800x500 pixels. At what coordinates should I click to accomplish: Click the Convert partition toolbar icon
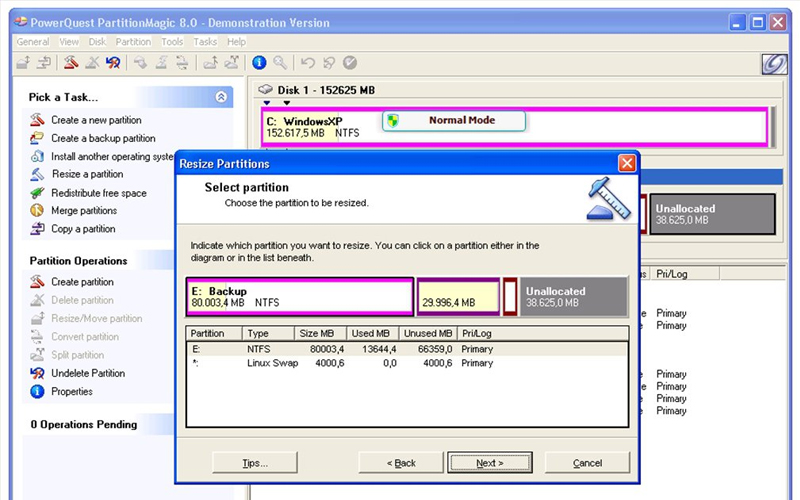[182, 63]
